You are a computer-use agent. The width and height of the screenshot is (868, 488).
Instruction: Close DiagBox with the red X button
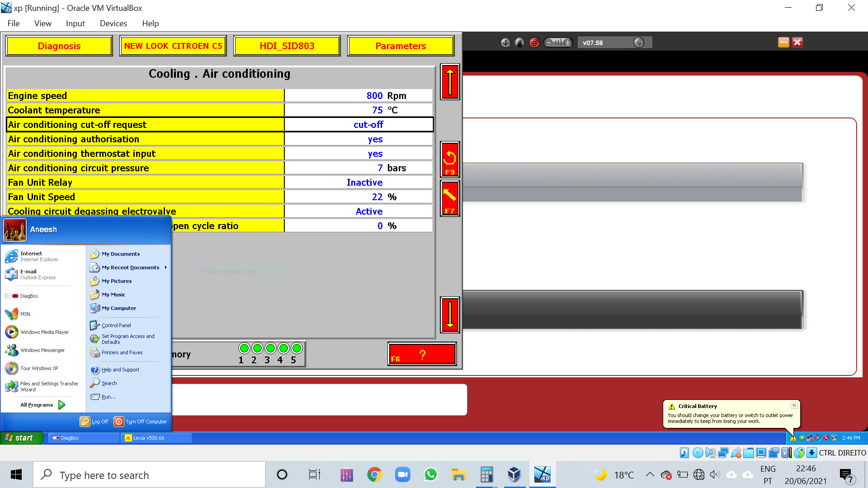coord(797,42)
